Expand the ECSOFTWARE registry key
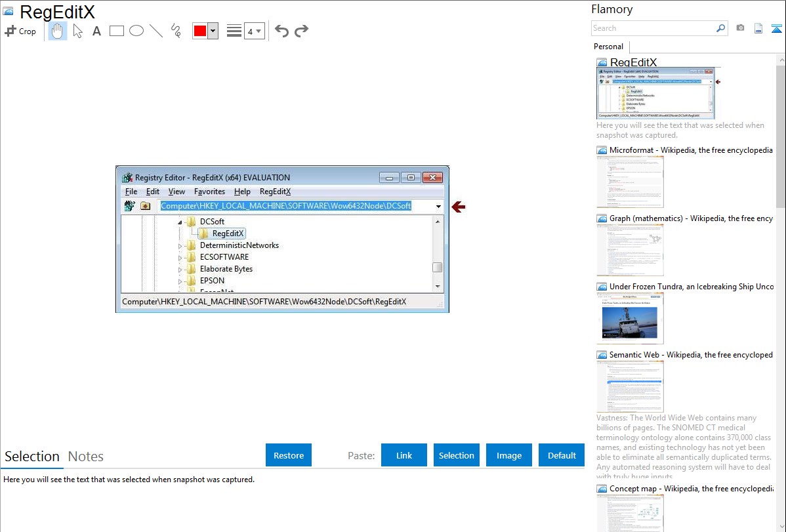This screenshot has width=786, height=532. pyautogui.click(x=180, y=257)
